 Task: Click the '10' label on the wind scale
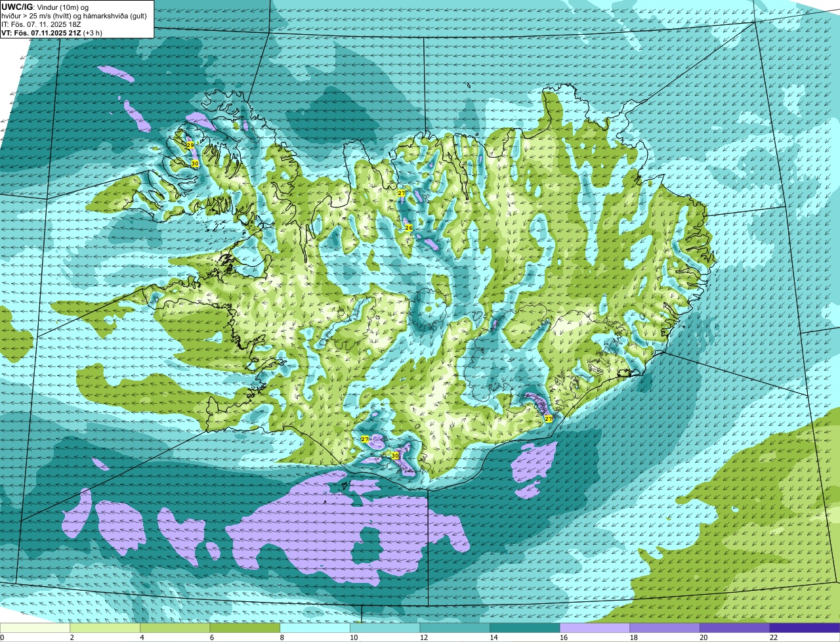click(353, 637)
